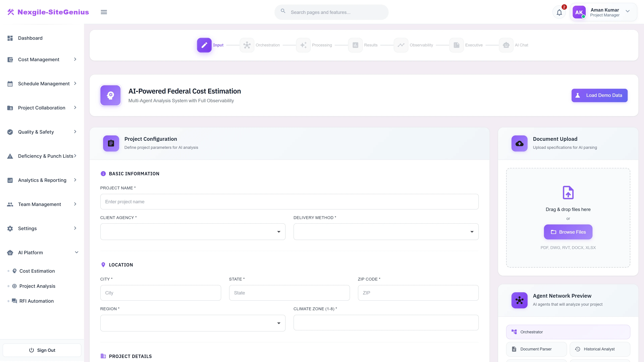Open the hamburger menu beside Nexgile-SiteGenius
Viewport: 644px width, 362px height.
tap(104, 12)
